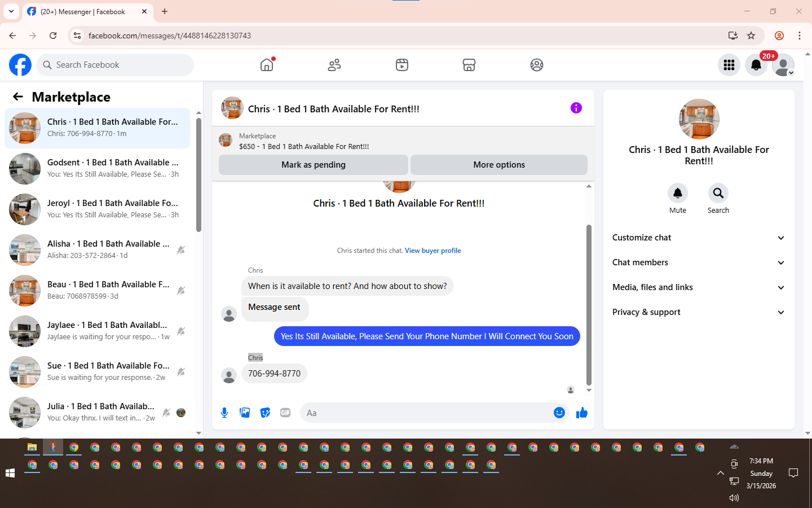The image size is (812, 508).
Task: Click the chat messages scrollbar
Action: tap(589, 305)
